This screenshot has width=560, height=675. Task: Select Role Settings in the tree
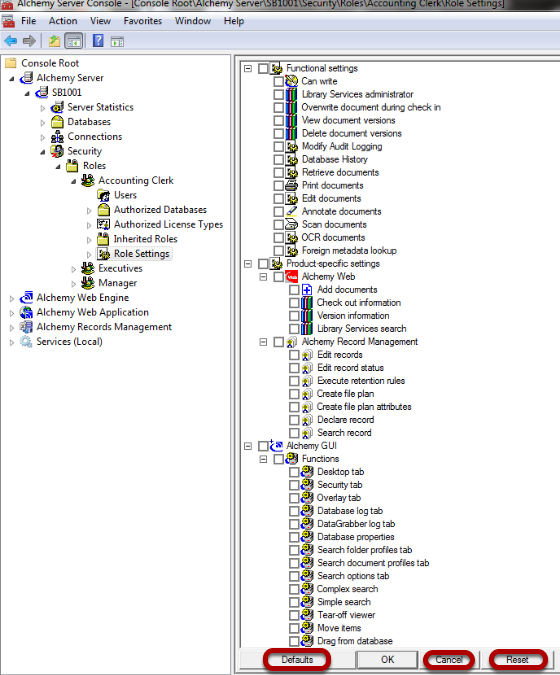(142, 254)
